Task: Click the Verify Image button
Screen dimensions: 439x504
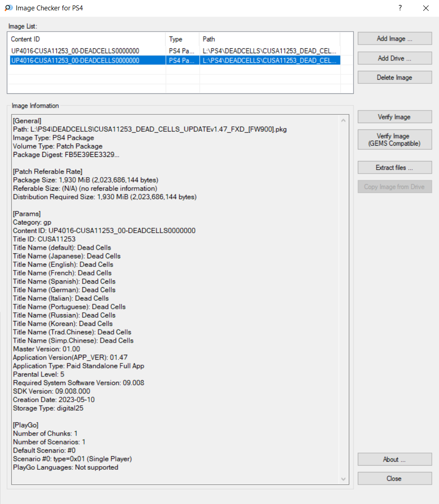Action: pos(395,117)
